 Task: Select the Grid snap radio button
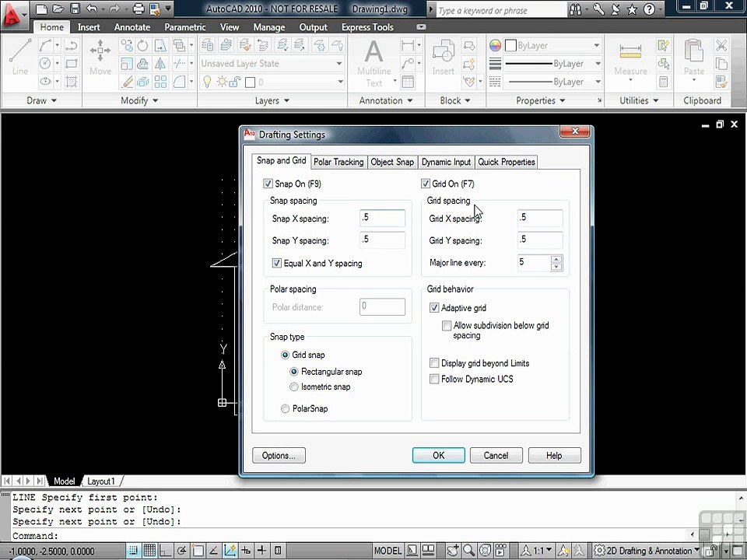tap(285, 355)
